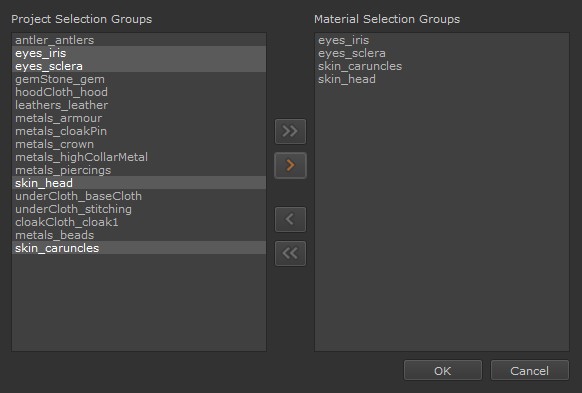Select underCloth_baseCloth in the project list
Viewport: 582px width, 393px height.
[x=139, y=196]
